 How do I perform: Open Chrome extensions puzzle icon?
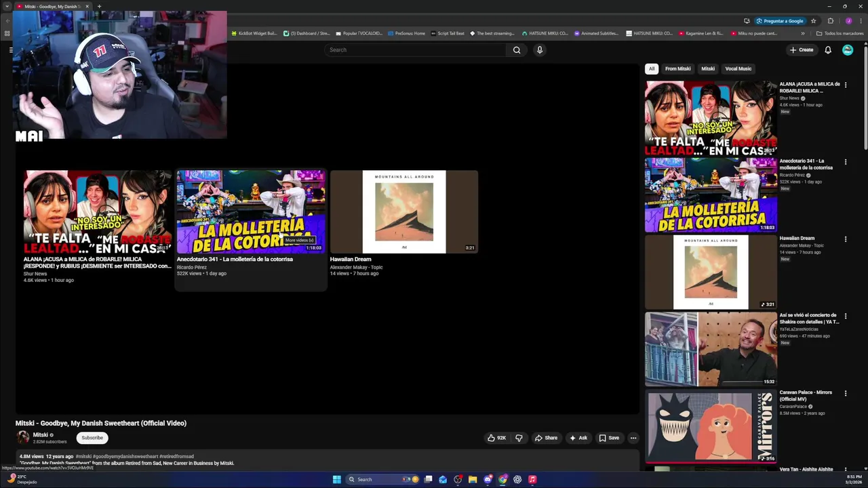[x=831, y=20]
